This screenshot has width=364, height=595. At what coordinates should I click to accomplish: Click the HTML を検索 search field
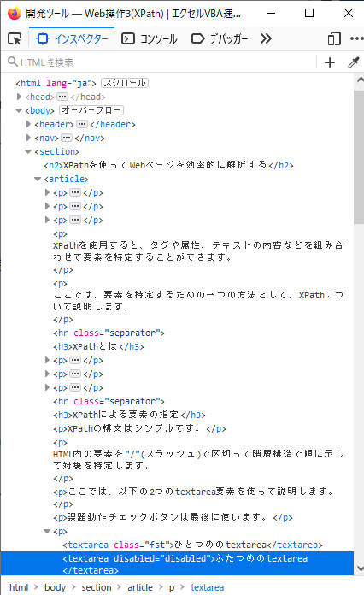[x=161, y=62]
